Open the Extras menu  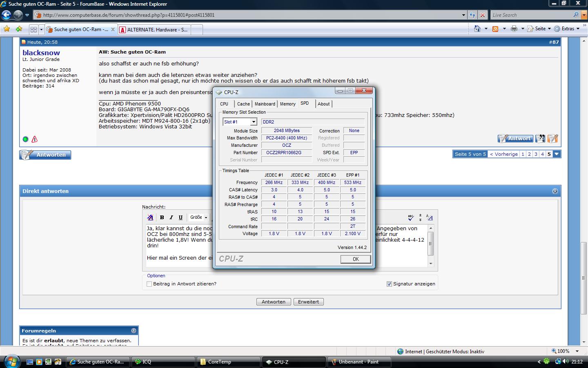tap(567, 29)
